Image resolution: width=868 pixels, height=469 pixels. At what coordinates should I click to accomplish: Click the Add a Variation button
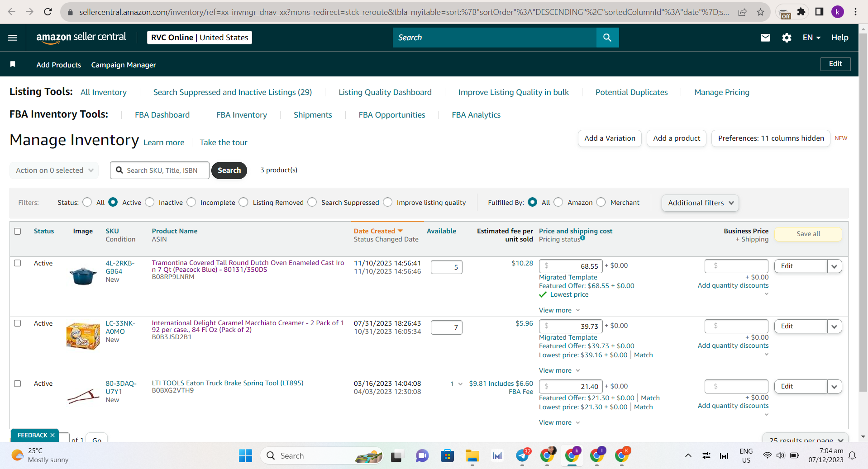click(610, 138)
